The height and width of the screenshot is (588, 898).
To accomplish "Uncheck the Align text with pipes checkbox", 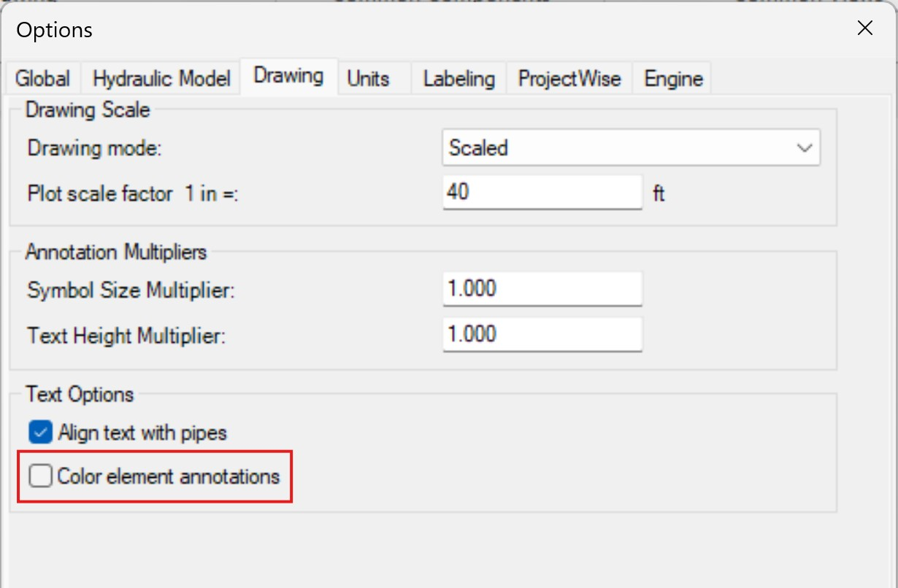I will [x=39, y=433].
